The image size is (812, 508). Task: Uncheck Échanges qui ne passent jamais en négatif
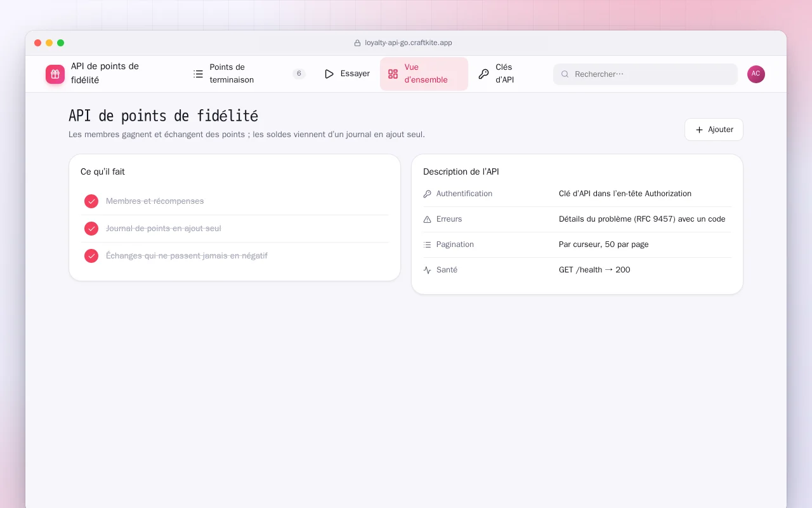click(x=91, y=256)
